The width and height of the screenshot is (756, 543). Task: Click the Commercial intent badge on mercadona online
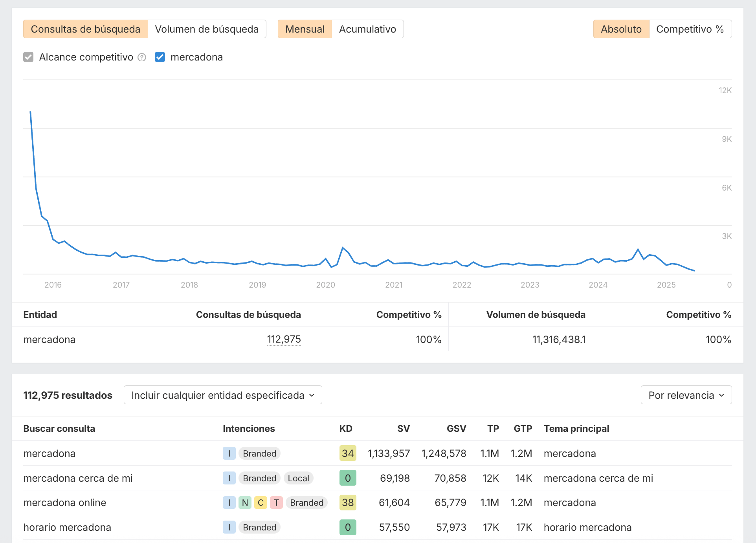[261, 503]
